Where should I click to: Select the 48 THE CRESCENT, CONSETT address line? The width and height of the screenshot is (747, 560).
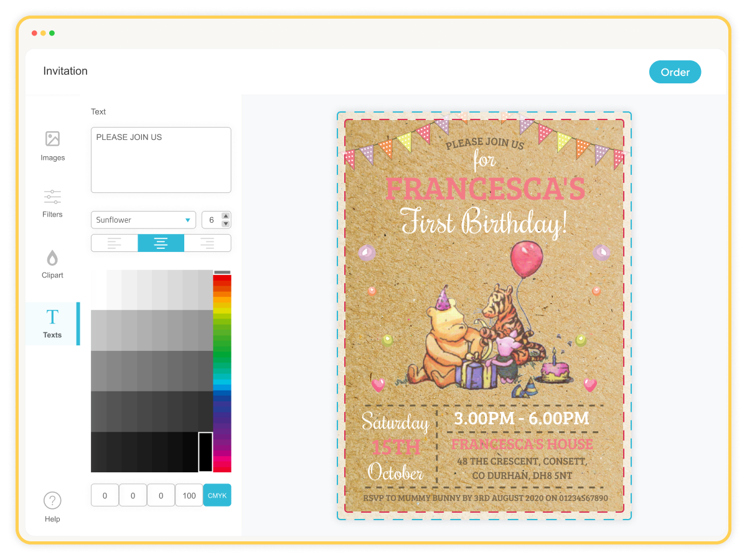click(x=522, y=462)
